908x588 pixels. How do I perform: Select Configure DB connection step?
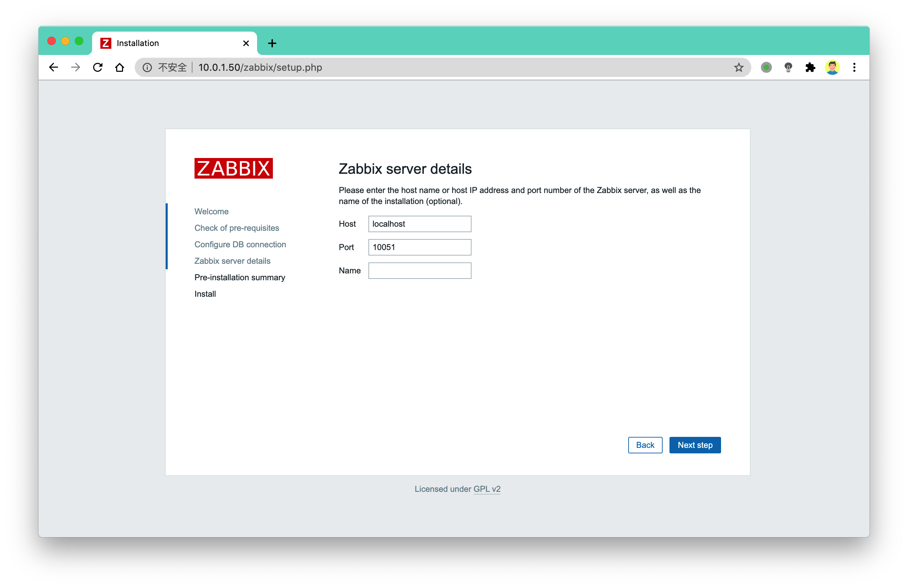point(240,245)
